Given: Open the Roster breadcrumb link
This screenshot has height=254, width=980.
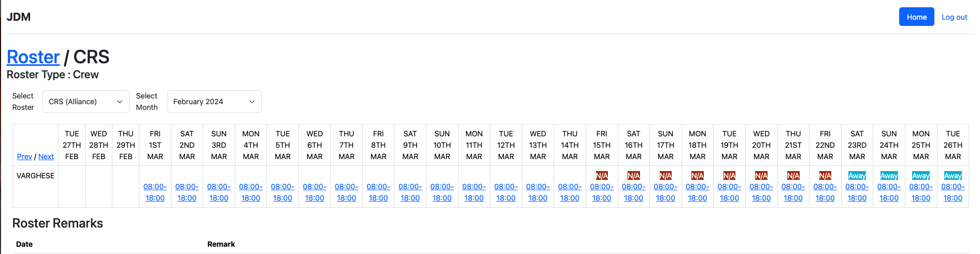Looking at the screenshot, I should click(33, 57).
